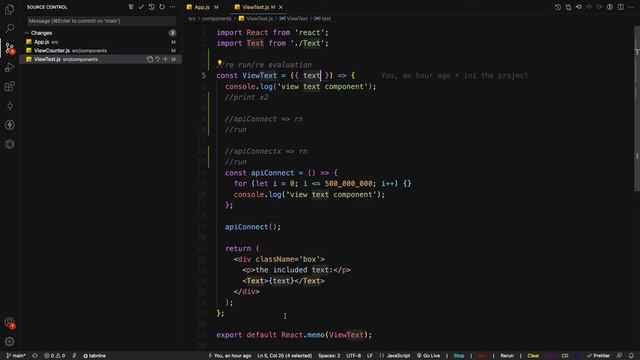Click the editor vertical scrollbar

click(637, 109)
